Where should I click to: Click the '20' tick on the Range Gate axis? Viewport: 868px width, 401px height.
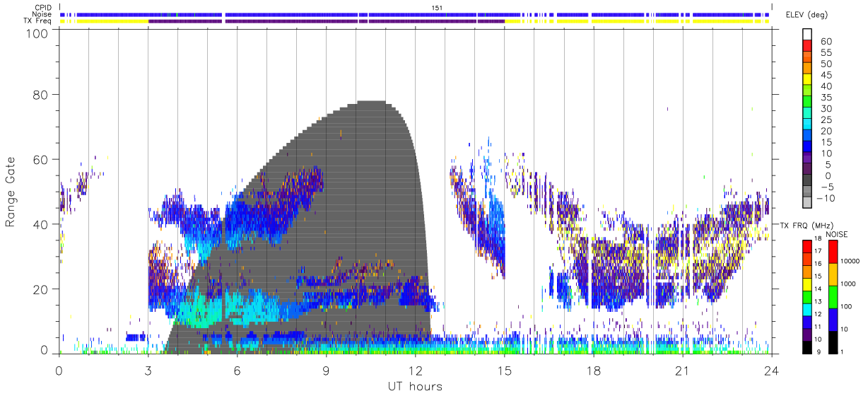pyautogui.click(x=40, y=289)
